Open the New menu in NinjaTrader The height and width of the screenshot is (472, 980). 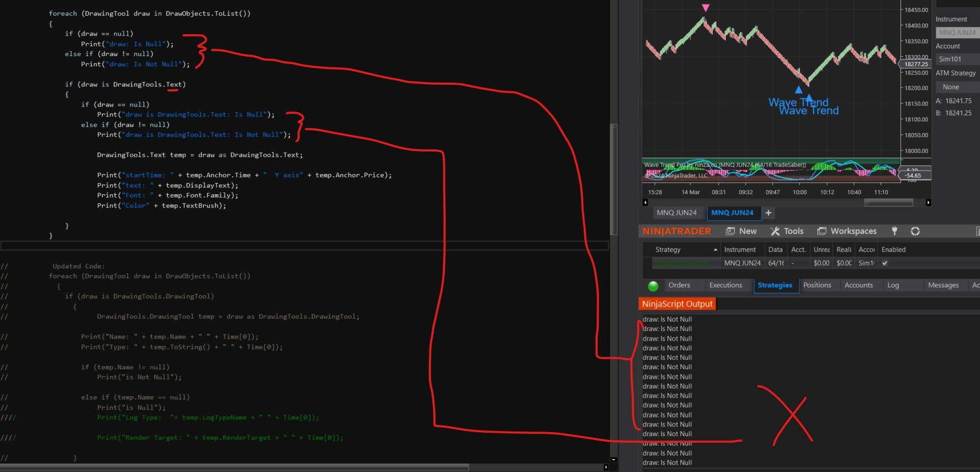click(741, 231)
